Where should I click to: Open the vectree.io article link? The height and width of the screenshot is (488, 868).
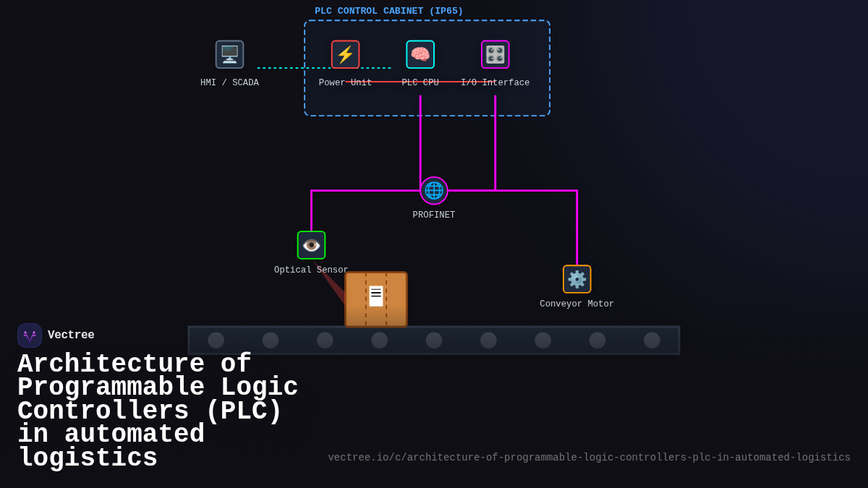(590, 457)
